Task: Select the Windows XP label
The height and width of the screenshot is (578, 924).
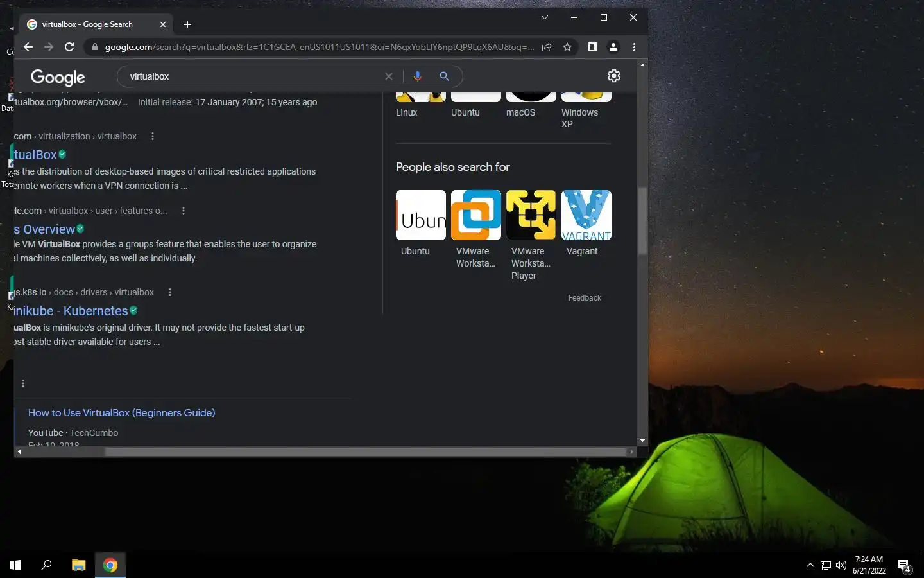Action: tap(579, 118)
